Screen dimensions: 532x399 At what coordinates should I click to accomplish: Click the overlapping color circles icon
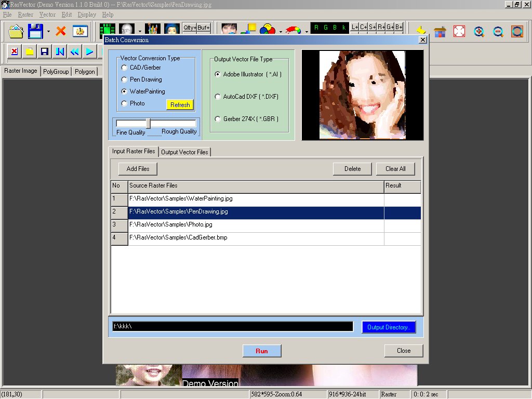point(268,29)
